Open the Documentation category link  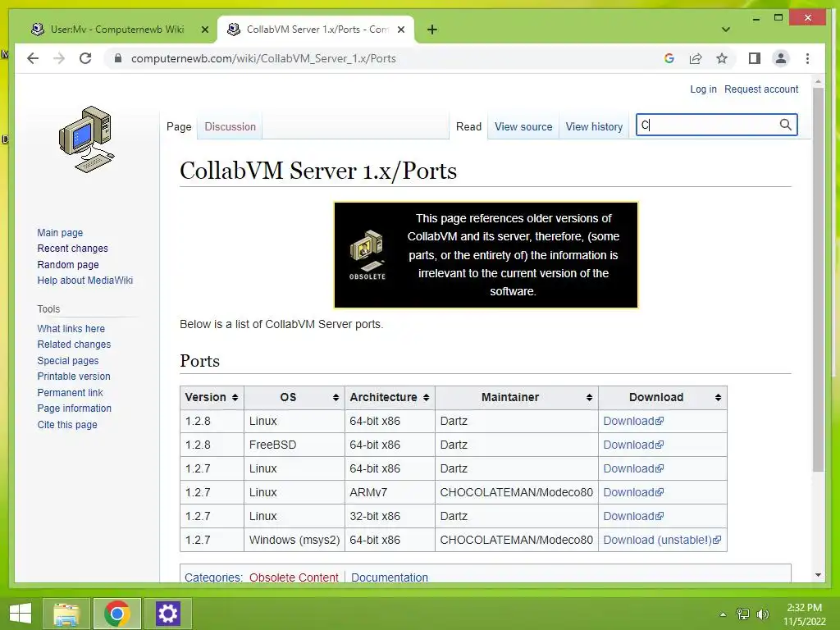click(390, 577)
